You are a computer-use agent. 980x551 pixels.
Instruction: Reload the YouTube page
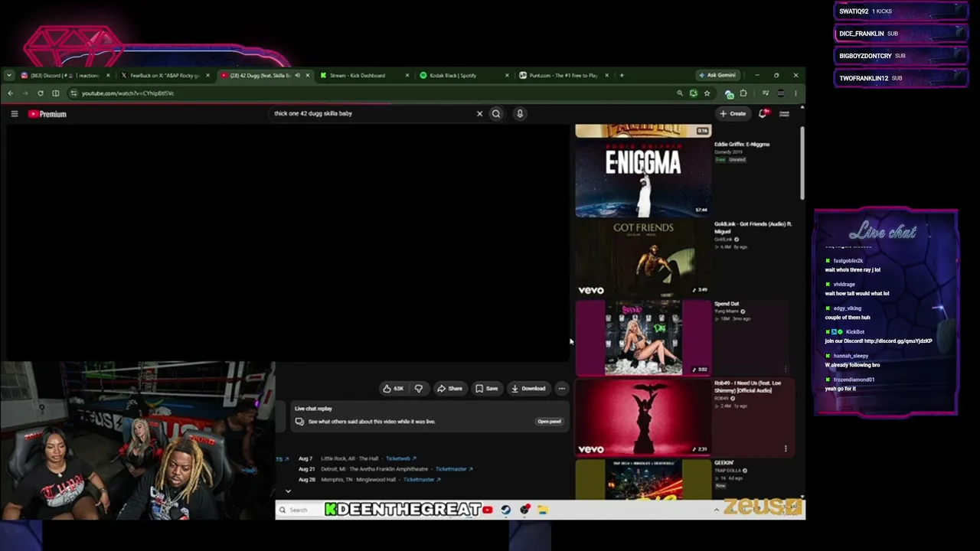coord(41,93)
